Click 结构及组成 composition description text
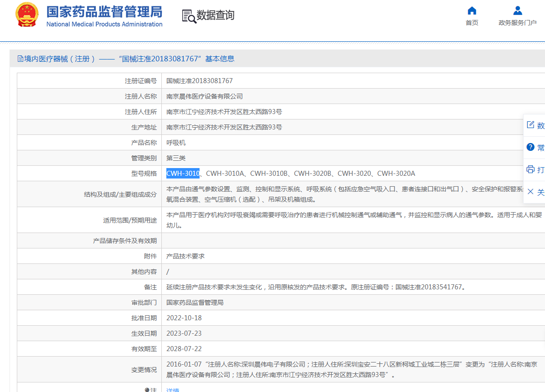 (345, 194)
